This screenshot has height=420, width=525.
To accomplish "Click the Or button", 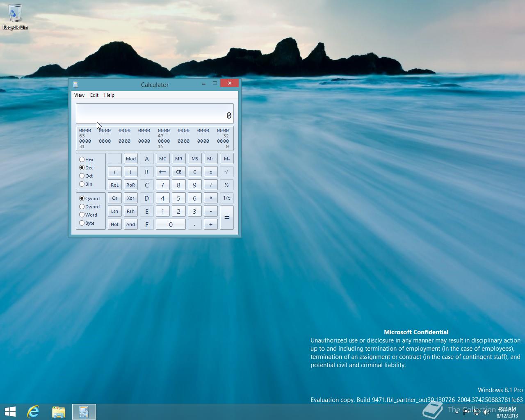I will 114,198.
